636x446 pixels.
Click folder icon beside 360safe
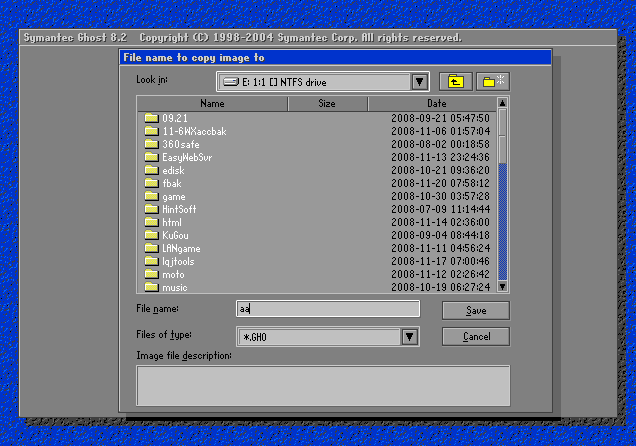point(151,144)
